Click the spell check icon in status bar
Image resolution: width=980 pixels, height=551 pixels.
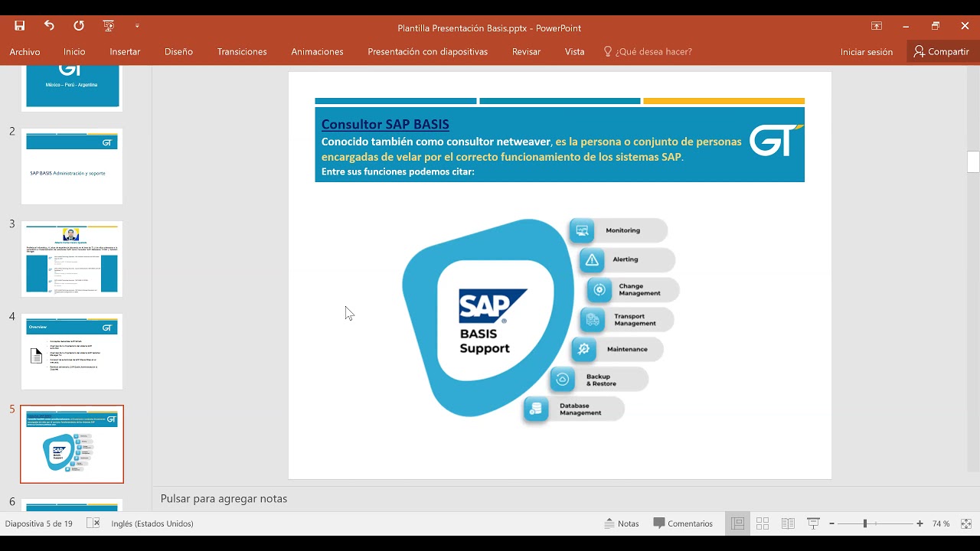93,523
